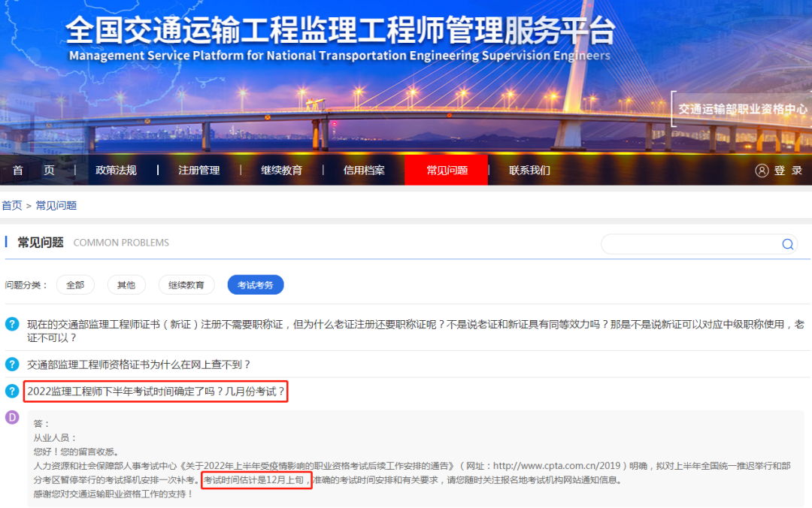Open the 首页 navigation menu item

(x=34, y=171)
